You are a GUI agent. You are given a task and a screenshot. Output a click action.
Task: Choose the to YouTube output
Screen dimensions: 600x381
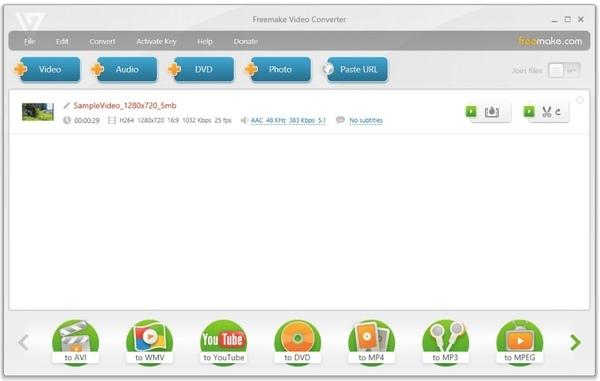[223, 342]
